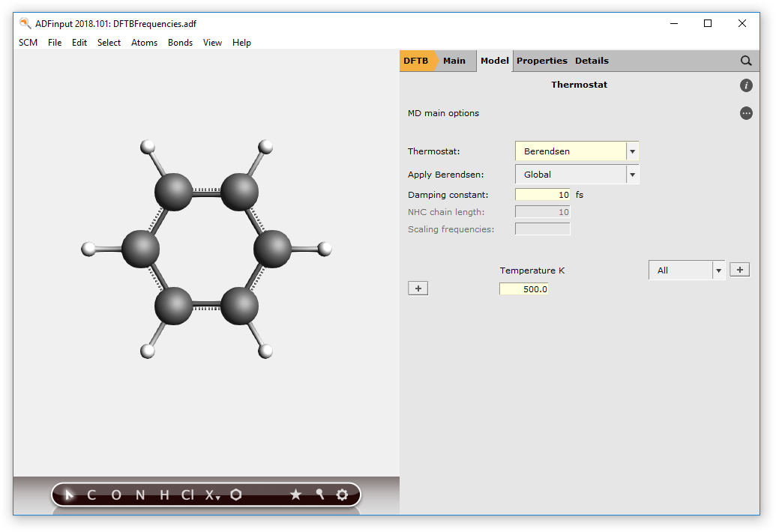Expand the Apply Berendsen Global dropdown
Screen dimensions: 776x532
click(x=632, y=175)
